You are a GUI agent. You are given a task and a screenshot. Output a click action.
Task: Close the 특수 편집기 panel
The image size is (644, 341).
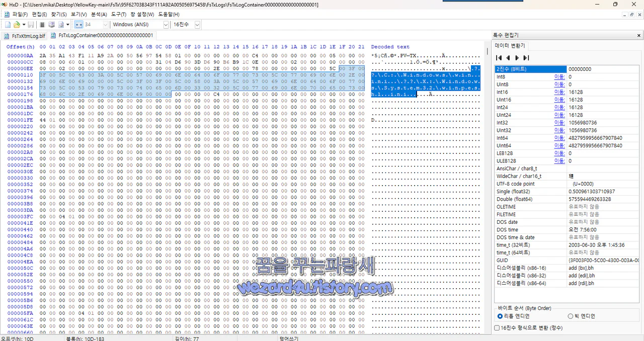click(639, 35)
